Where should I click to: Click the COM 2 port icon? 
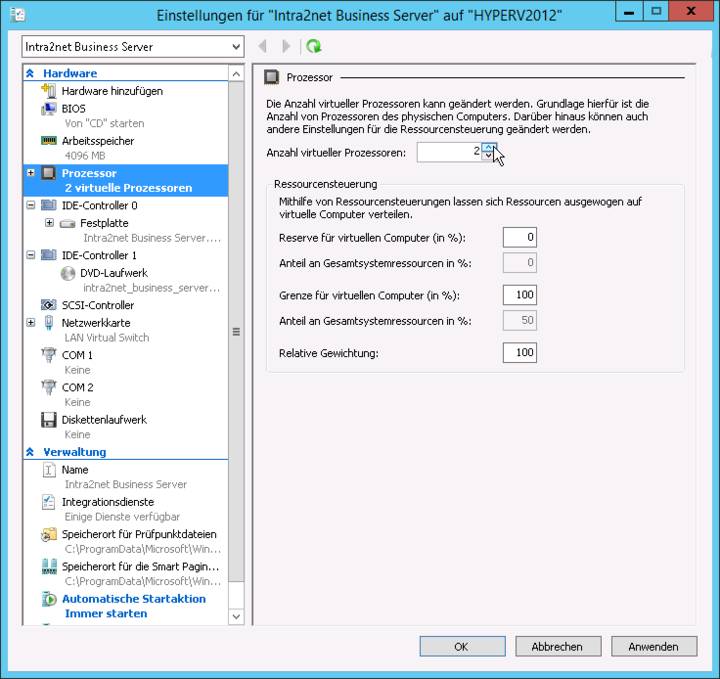(49, 387)
